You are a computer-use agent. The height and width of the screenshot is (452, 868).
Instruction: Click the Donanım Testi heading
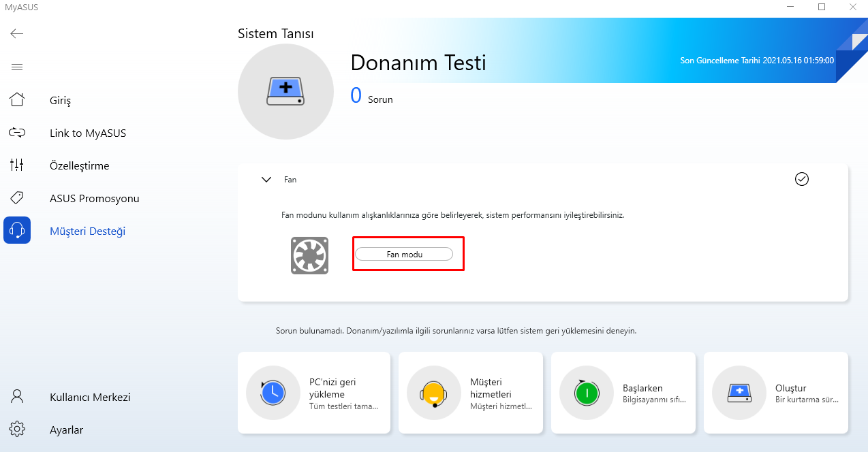click(418, 63)
